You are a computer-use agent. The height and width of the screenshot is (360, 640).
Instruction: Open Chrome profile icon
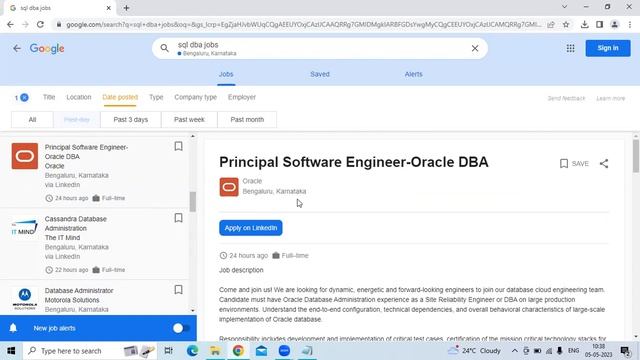pos(614,24)
